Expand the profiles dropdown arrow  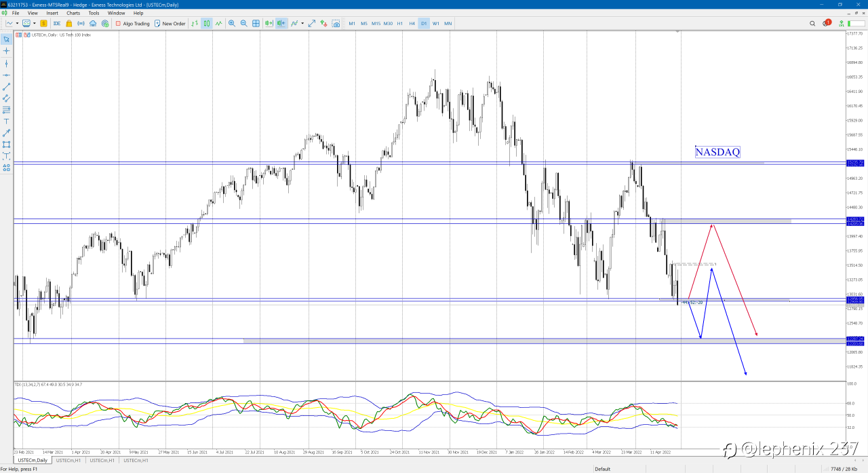pos(35,23)
